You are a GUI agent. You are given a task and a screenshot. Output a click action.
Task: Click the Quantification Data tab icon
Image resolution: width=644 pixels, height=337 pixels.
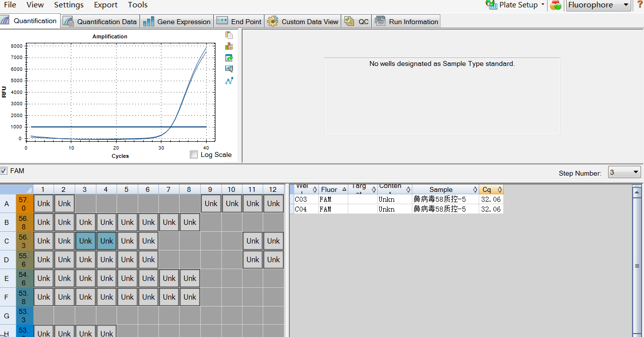pyautogui.click(x=69, y=22)
